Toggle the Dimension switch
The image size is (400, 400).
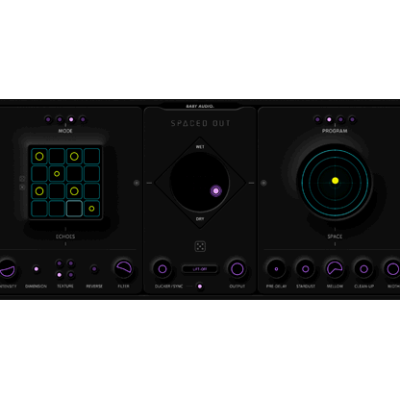pyautogui.click(x=36, y=269)
